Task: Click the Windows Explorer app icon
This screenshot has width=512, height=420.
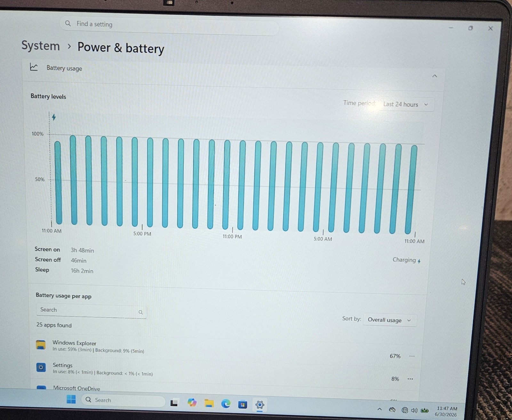Action: 41,345
